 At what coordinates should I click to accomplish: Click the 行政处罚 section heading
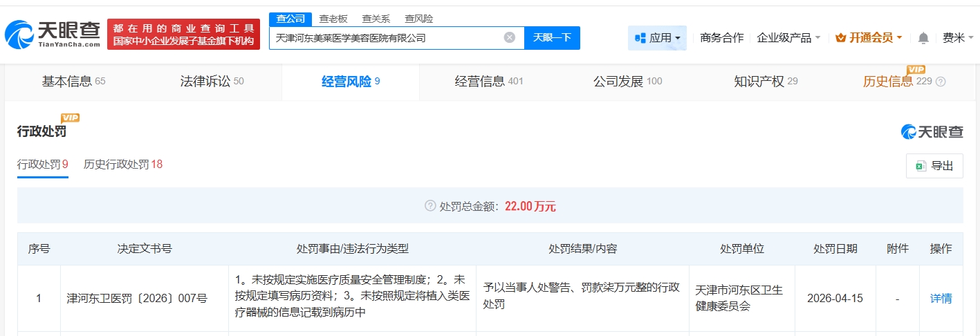42,131
